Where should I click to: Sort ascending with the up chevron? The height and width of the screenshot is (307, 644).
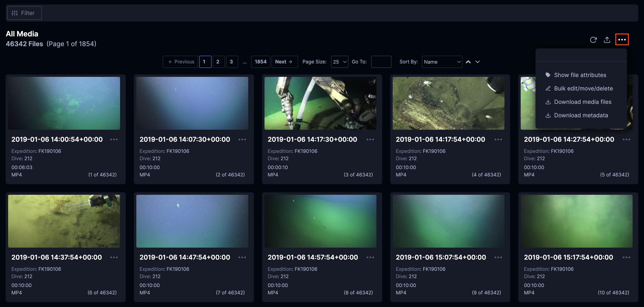pos(468,62)
